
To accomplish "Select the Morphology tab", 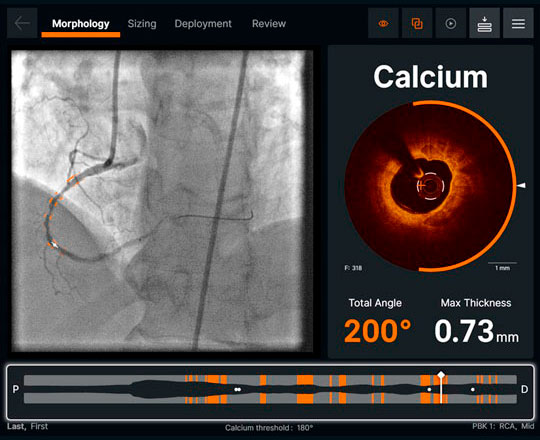I will 81,23.
